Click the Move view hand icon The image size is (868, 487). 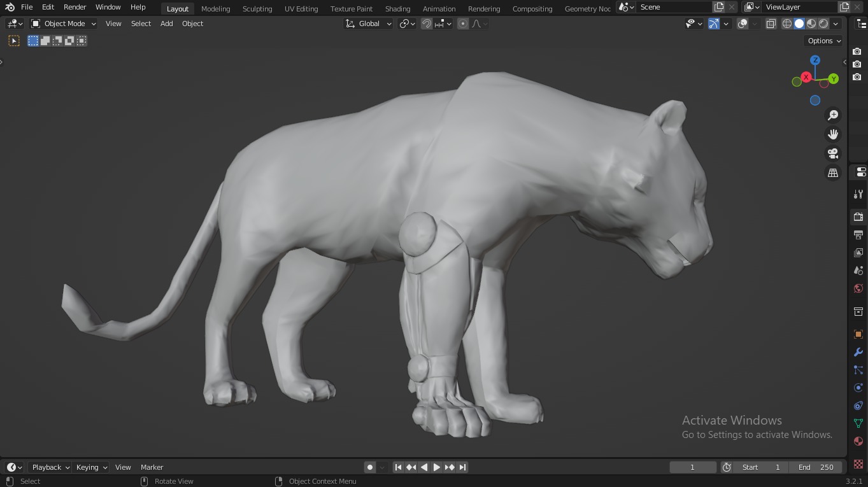point(833,134)
